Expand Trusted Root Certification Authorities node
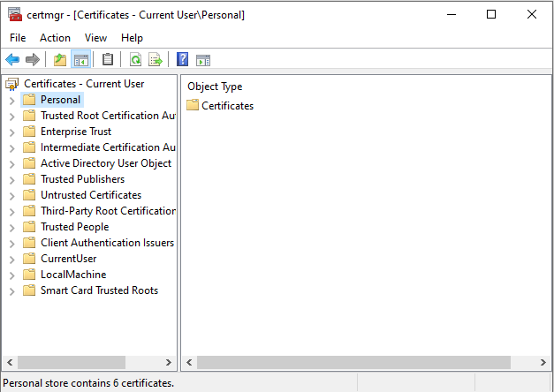 pyautogui.click(x=12, y=117)
